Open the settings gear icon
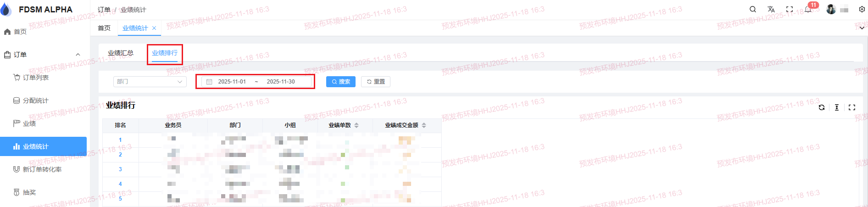This screenshot has height=207, width=868. click(862, 9)
